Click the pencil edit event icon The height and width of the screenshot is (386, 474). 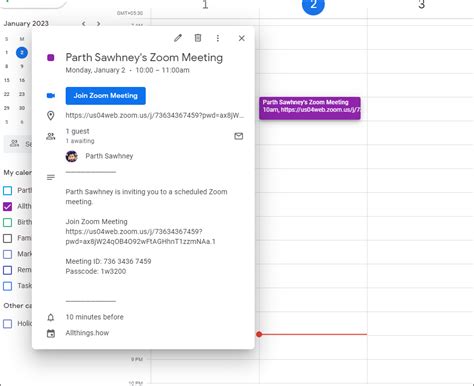tap(178, 38)
